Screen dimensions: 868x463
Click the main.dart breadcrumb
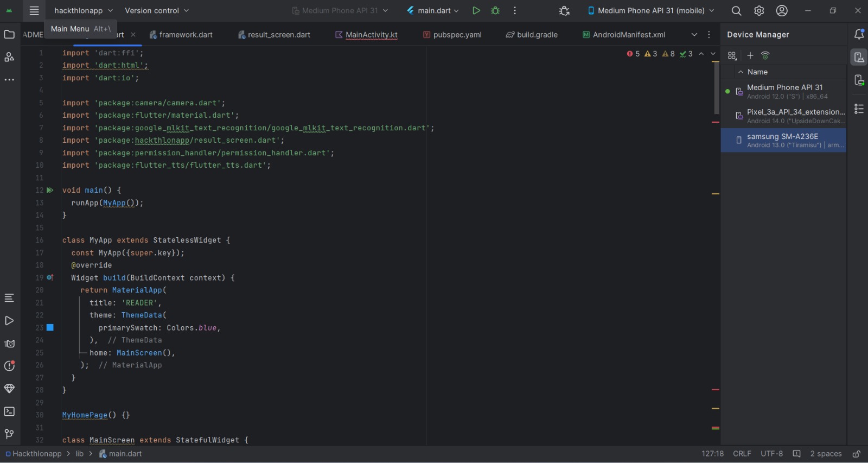120,454
